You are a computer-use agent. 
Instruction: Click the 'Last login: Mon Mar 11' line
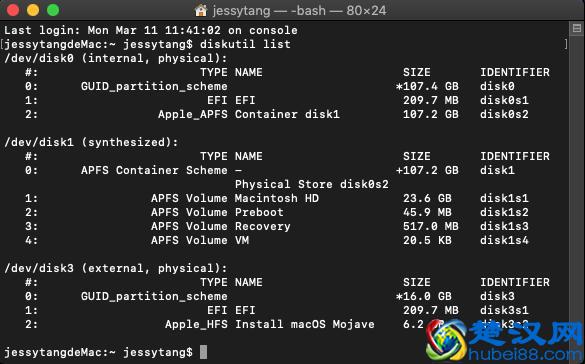point(151,30)
